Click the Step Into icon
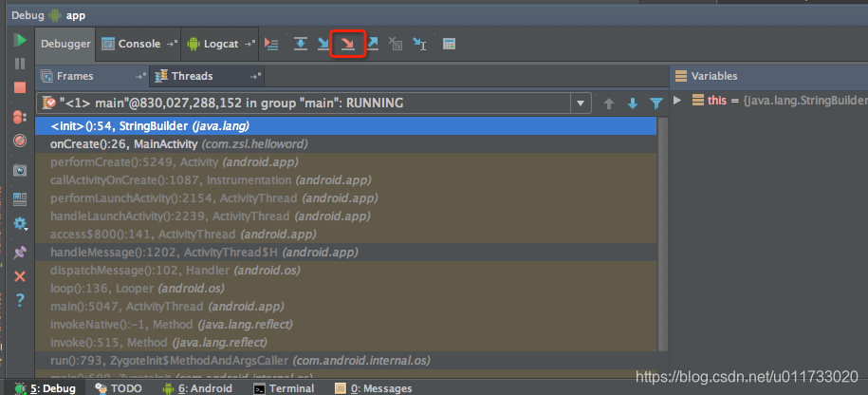 323,45
